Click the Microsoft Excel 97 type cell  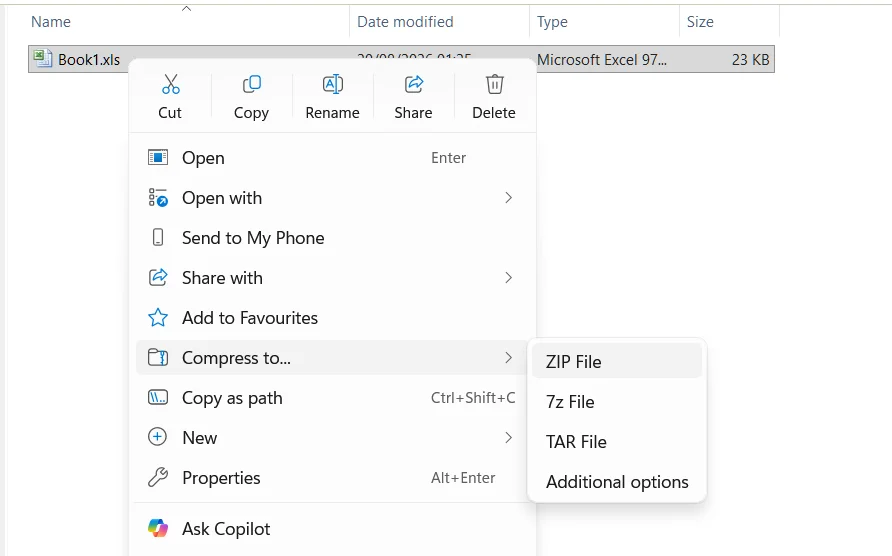(602, 60)
